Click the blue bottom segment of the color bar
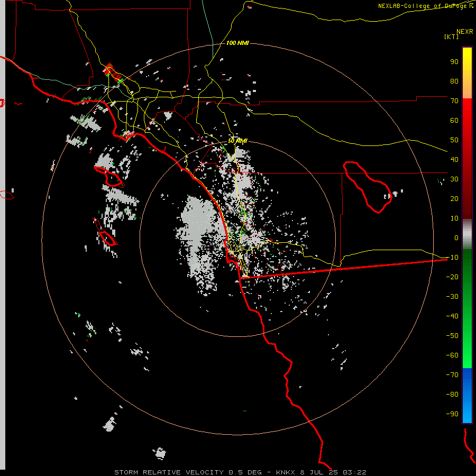476x476 pixels. (x=467, y=396)
